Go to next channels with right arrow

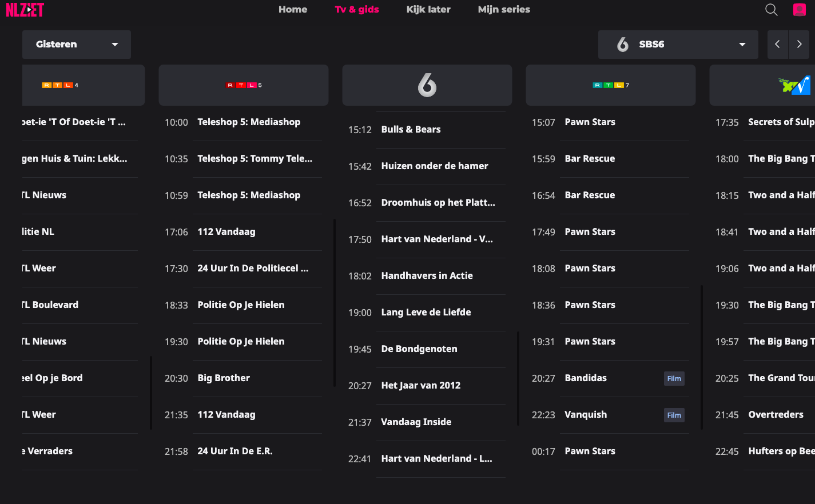(799, 44)
